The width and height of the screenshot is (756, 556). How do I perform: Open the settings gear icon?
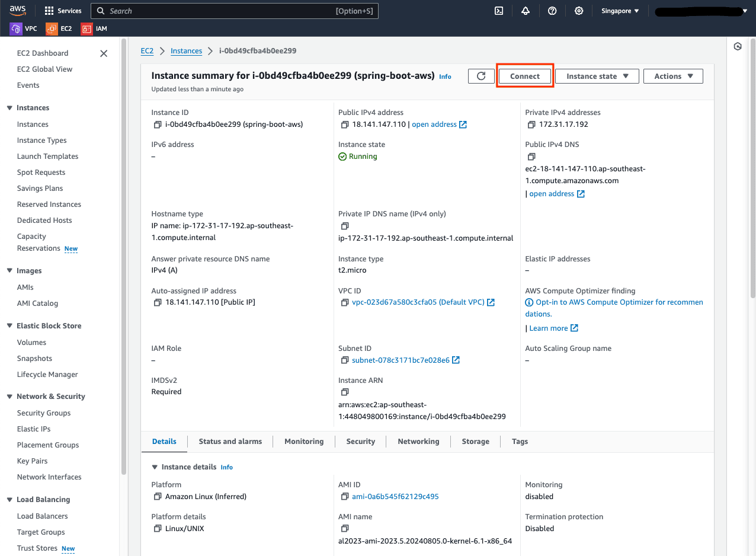coord(579,11)
